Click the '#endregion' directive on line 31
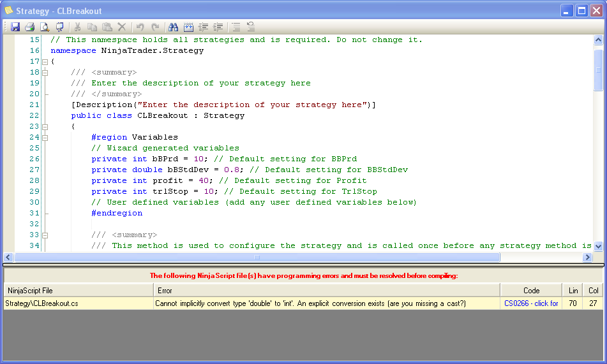 (x=117, y=213)
